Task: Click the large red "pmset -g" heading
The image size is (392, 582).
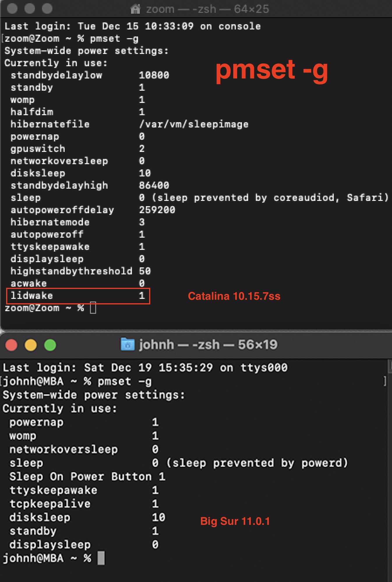Action: [x=271, y=70]
